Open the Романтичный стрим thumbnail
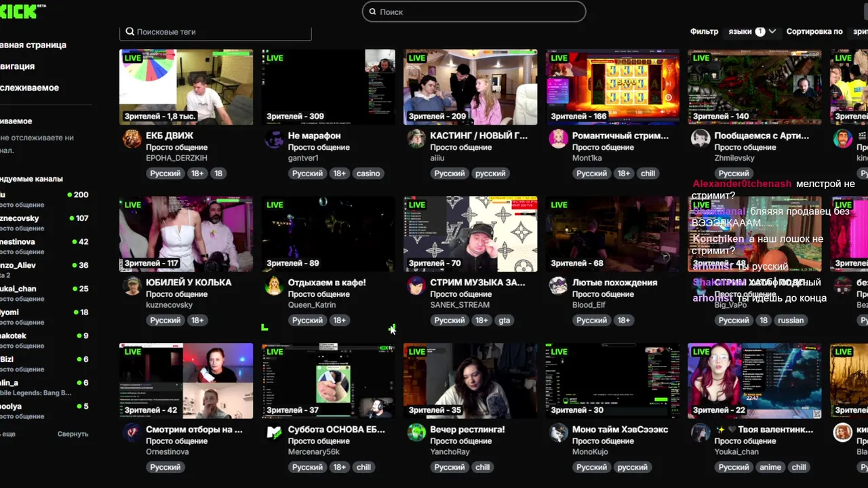Image resolution: width=868 pixels, height=488 pixels. (612, 87)
